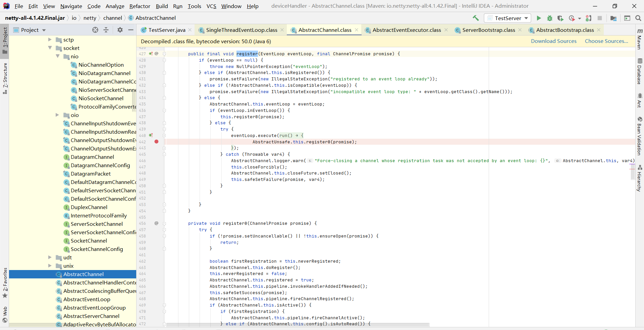The width and height of the screenshot is (644, 330).
Task: Click the Profiler run icon
Action: [x=572, y=18]
